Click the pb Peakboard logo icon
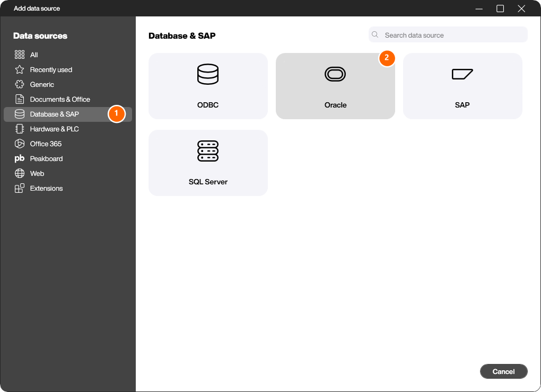Image resolution: width=541 pixels, height=392 pixels. click(x=20, y=158)
